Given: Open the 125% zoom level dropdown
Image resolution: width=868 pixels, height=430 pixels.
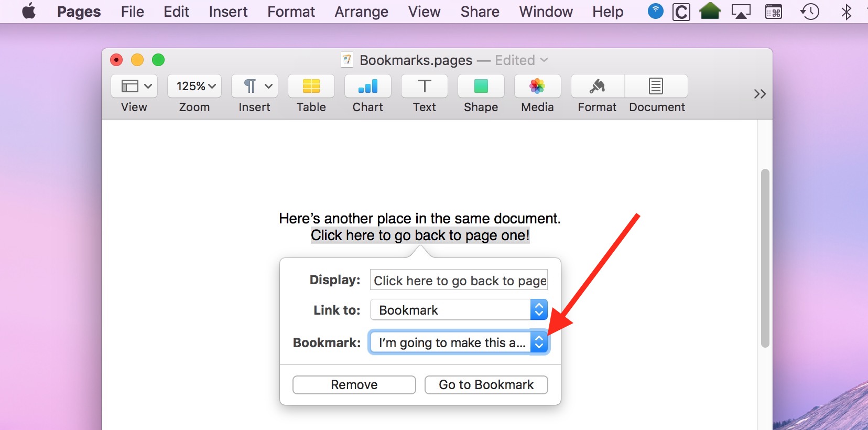Looking at the screenshot, I should point(194,86).
